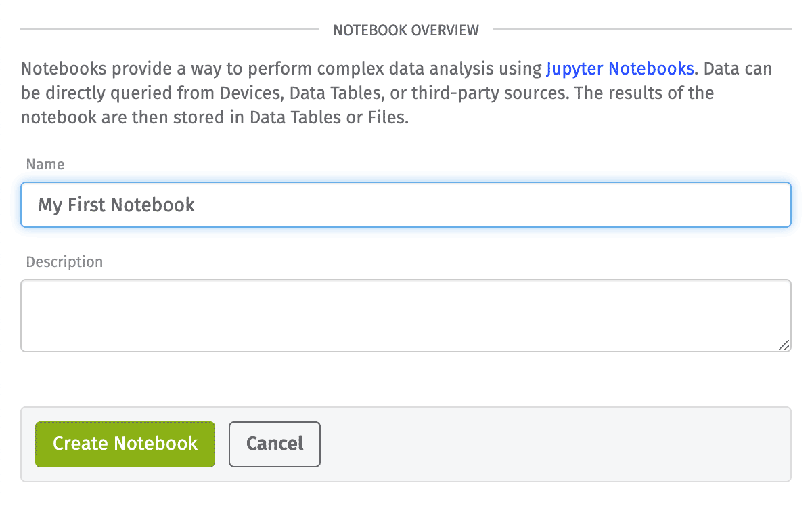Click into the Description text area
The width and height of the screenshot is (812, 508).
pos(406,316)
